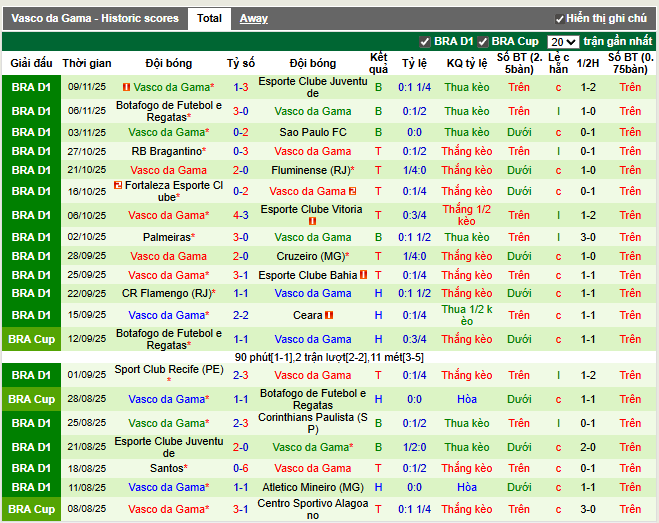Click the 1-3 score on 09/11/25
The height and width of the screenshot is (523, 659).
tap(241, 87)
